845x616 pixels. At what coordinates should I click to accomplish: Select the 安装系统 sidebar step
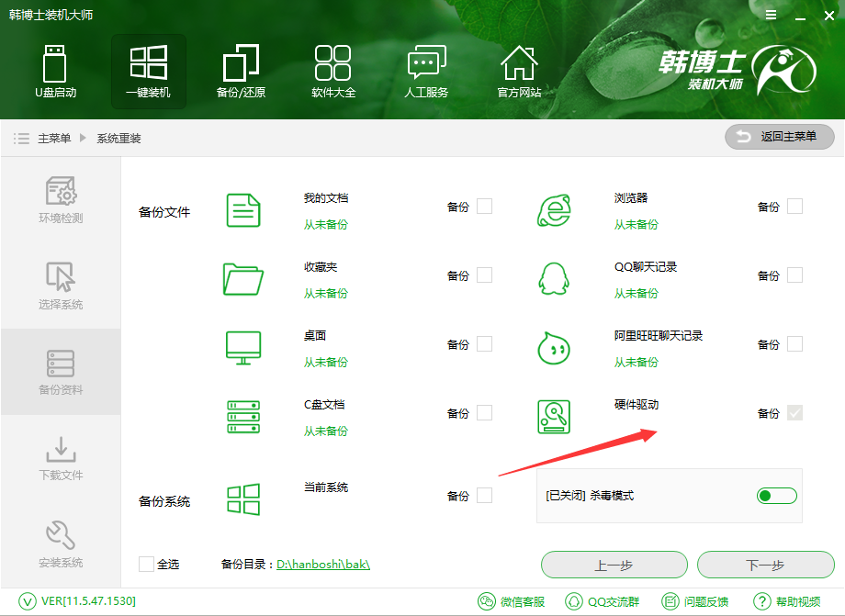pyautogui.click(x=61, y=542)
